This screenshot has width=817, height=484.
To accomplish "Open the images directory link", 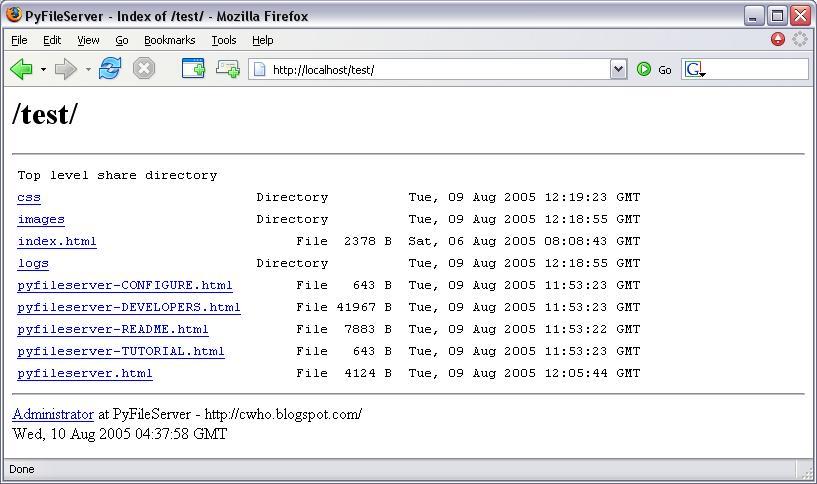I will point(41,219).
